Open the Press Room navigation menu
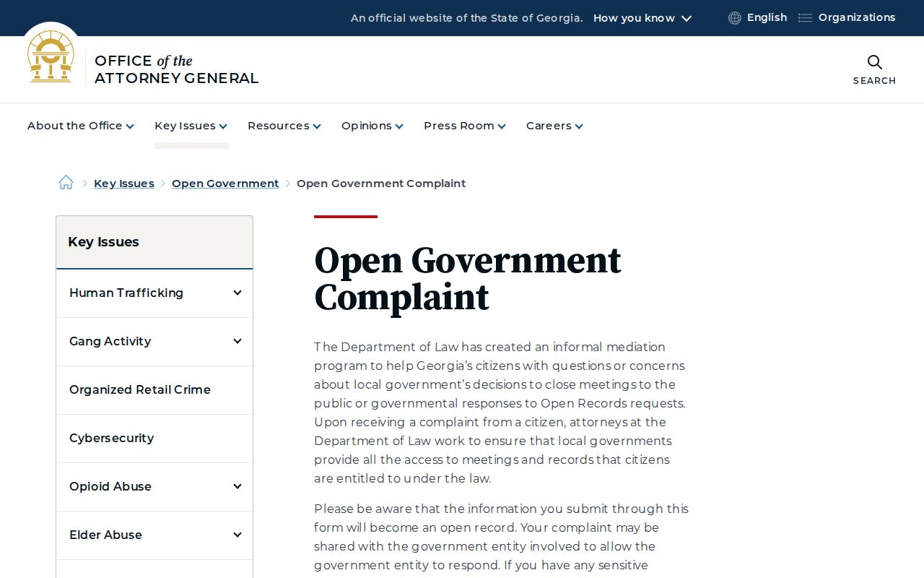Image resolution: width=924 pixels, height=578 pixels. pos(465,126)
